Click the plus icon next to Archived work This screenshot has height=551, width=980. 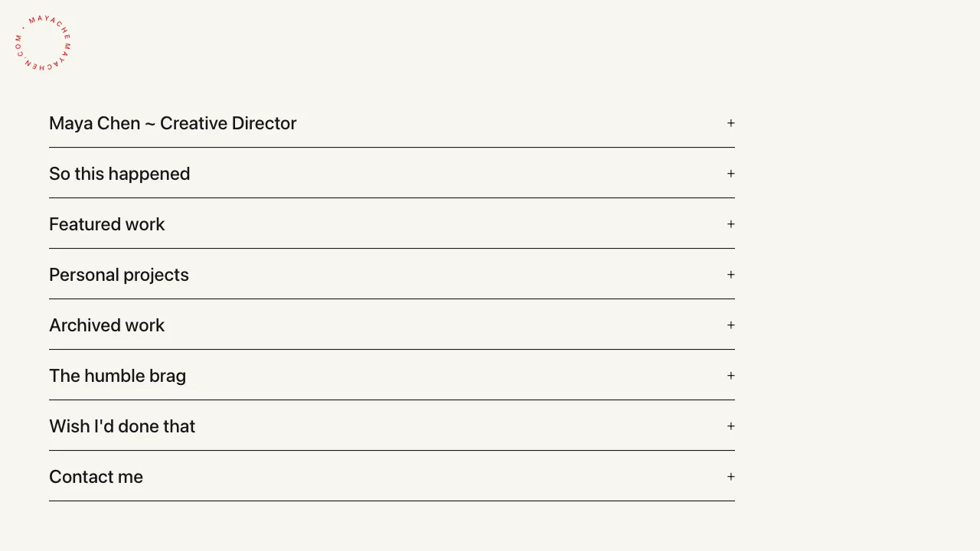coord(730,325)
